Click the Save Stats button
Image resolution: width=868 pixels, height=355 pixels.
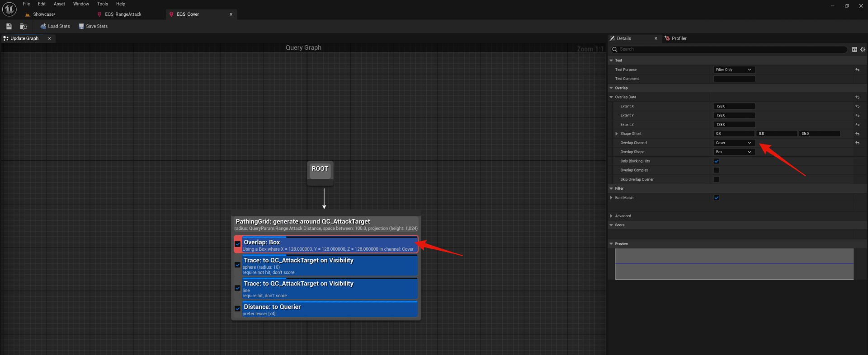click(93, 26)
